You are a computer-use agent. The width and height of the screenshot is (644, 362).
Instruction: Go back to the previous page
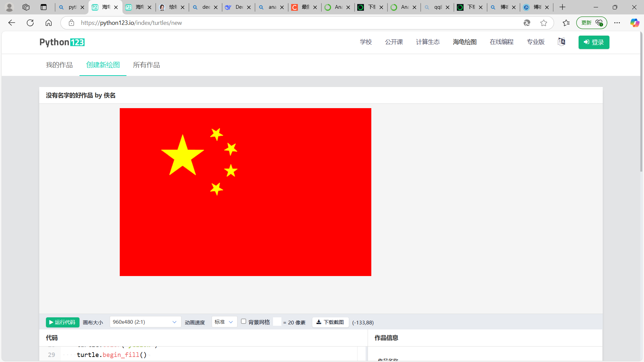click(12, 23)
